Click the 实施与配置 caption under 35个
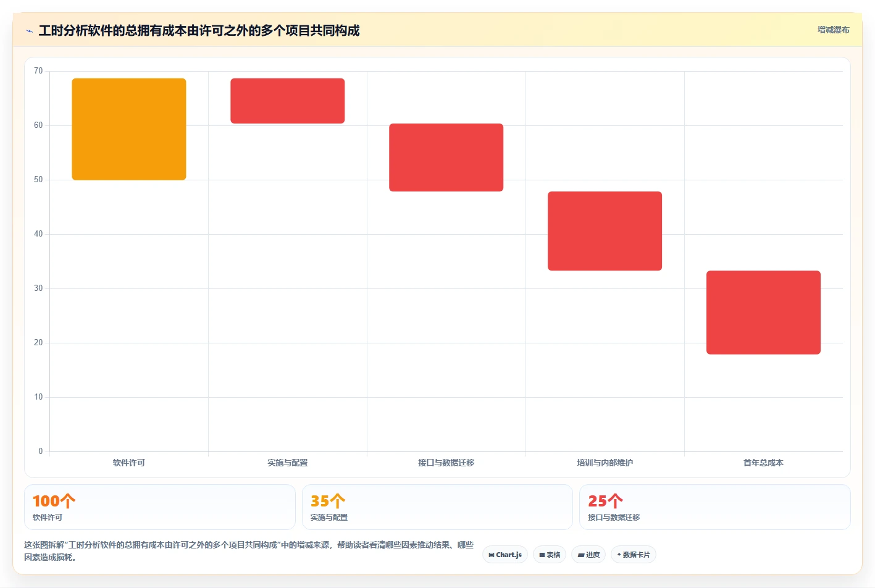 click(329, 518)
